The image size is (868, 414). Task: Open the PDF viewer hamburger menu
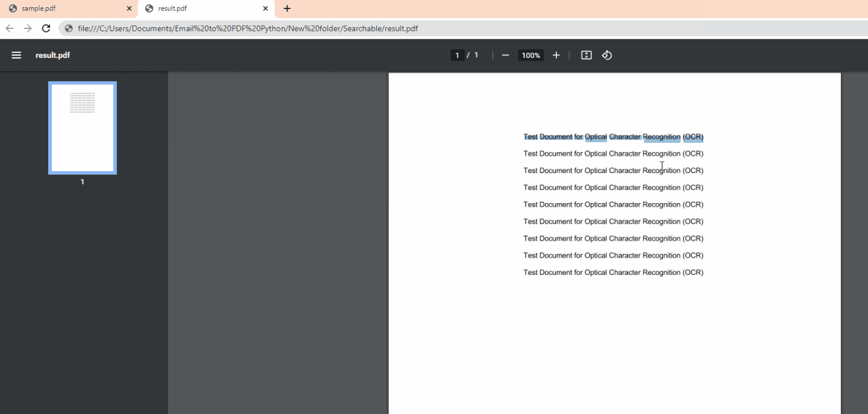[x=16, y=55]
